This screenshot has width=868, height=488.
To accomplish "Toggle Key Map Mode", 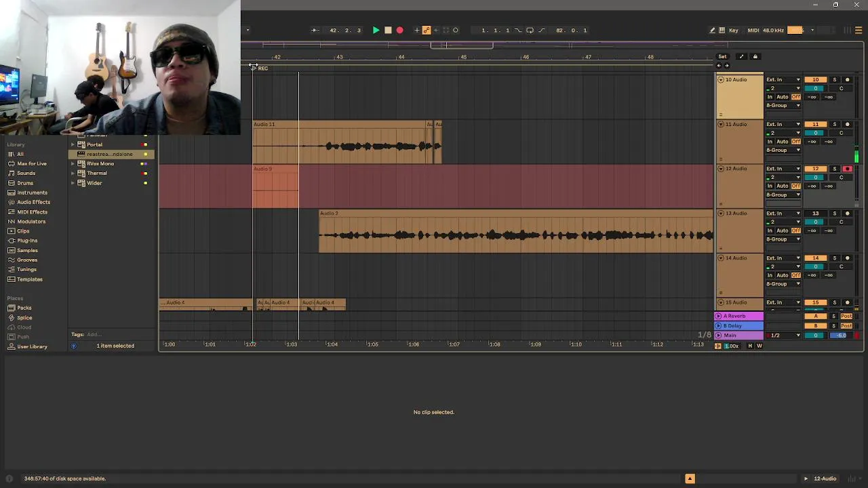I will point(733,30).
